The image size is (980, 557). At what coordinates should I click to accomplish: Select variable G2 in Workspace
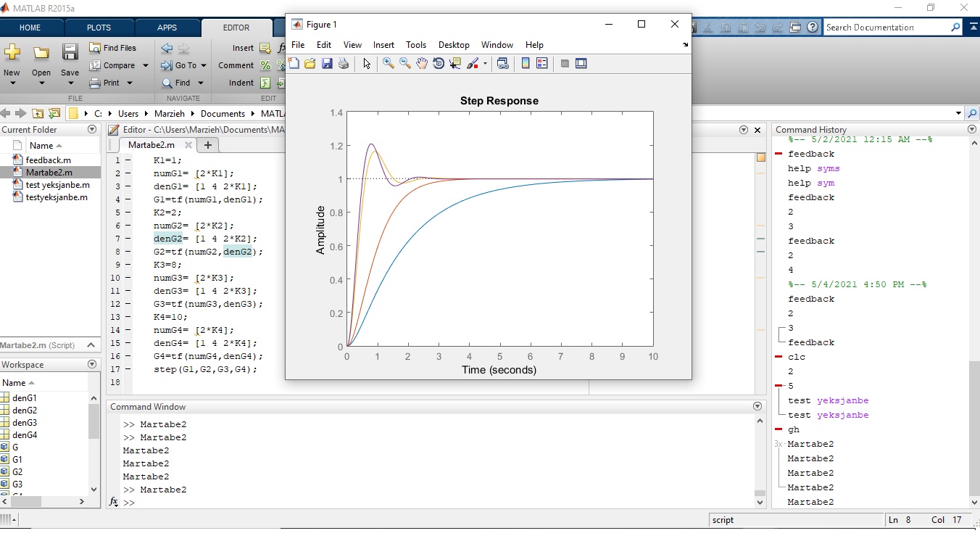17,471
